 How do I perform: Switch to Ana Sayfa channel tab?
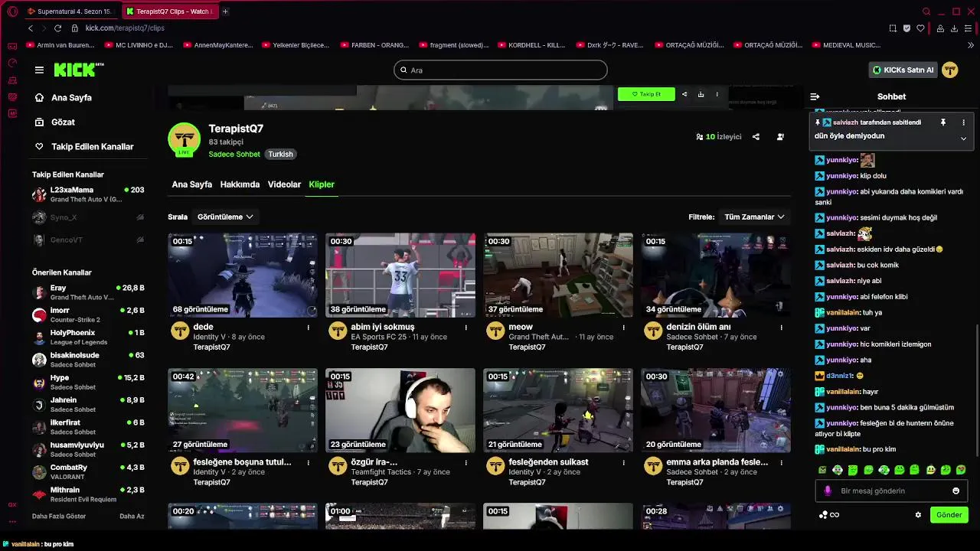(191, 184)
